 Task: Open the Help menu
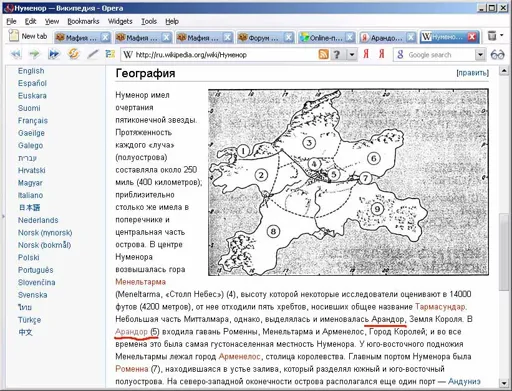[x=172, y=21]
